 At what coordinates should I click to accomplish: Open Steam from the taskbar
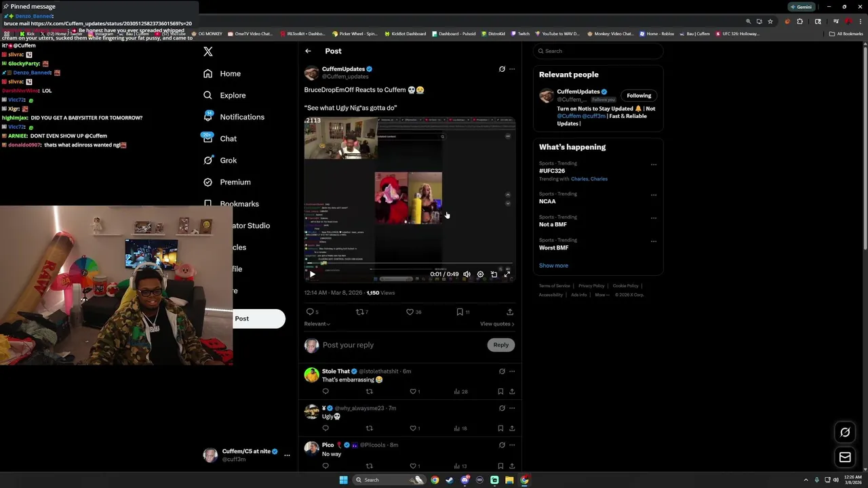coord(450,480)
